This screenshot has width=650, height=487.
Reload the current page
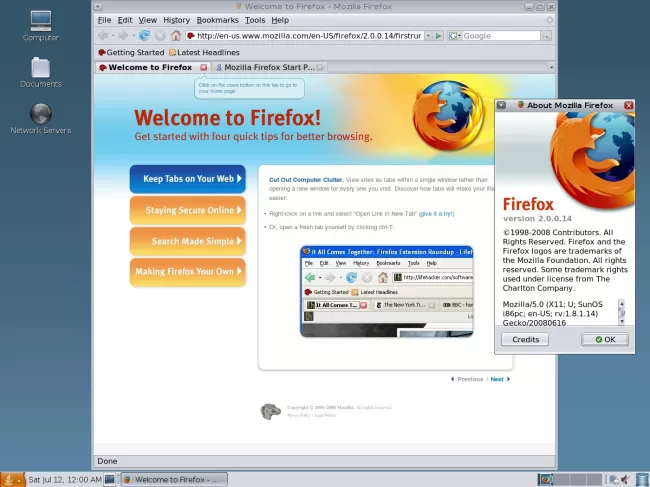tap(144, 36)
